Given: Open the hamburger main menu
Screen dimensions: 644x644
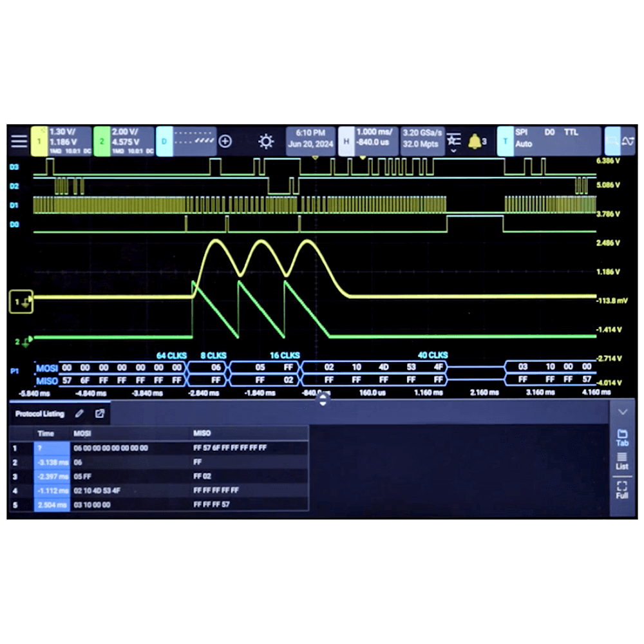Looking at the screenshot, I should [19, 141].
